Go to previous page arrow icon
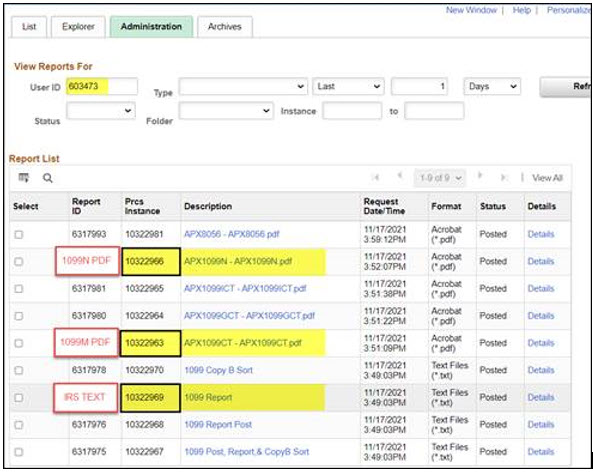Screen dimensions: 593x474 pyautogui.click(x=399, y=175)
